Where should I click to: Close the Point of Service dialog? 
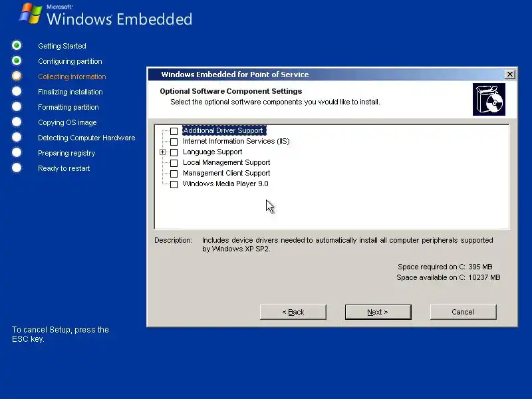(509, 74)
